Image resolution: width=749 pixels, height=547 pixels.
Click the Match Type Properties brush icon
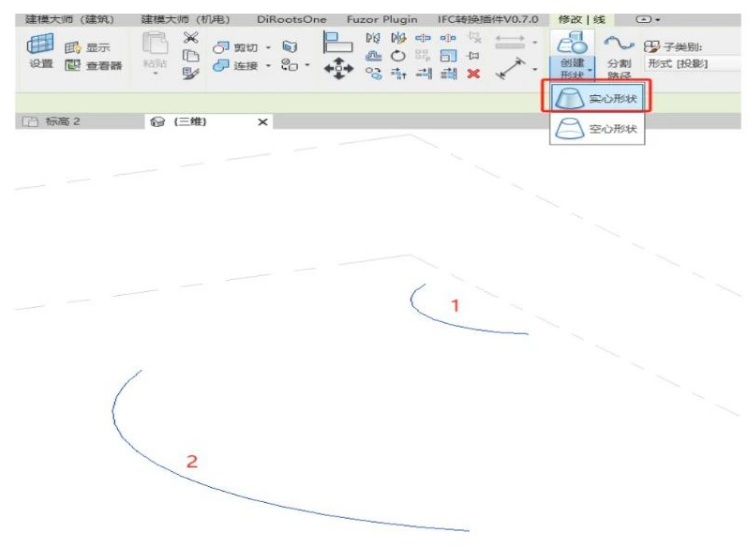coord(191,73)
